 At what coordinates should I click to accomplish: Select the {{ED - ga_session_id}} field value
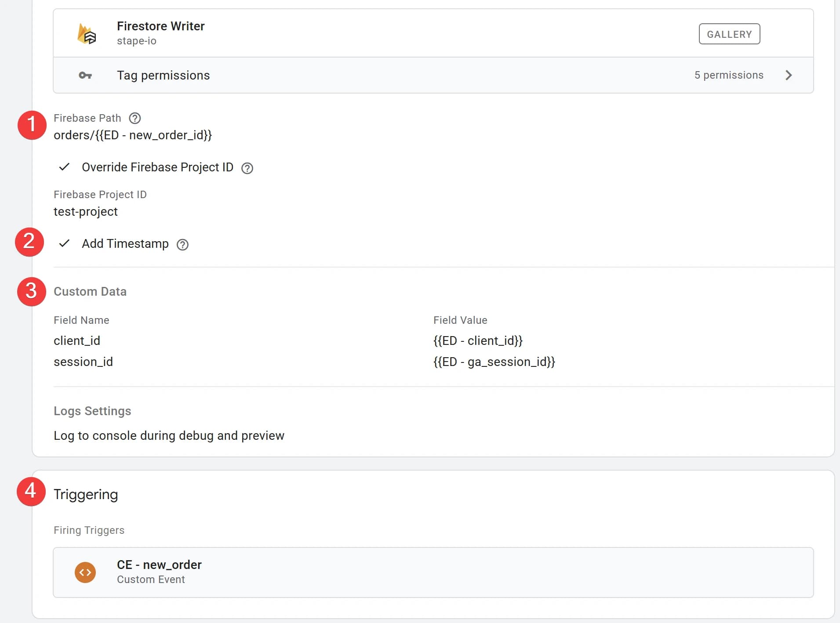coord(494,362)
